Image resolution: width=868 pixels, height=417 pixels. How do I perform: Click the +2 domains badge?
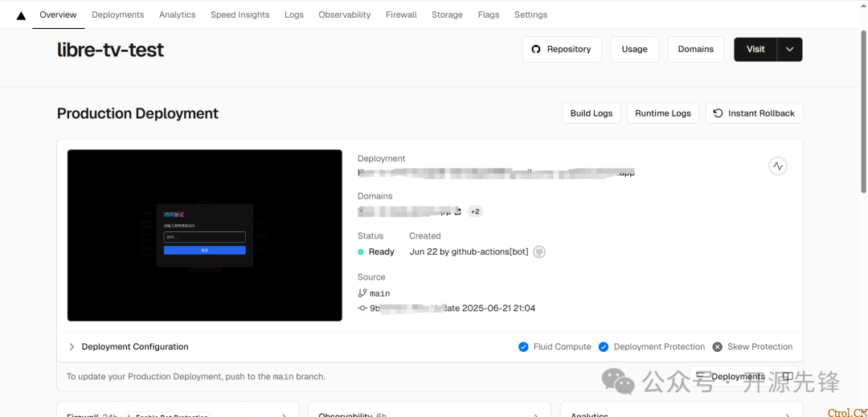475,211
